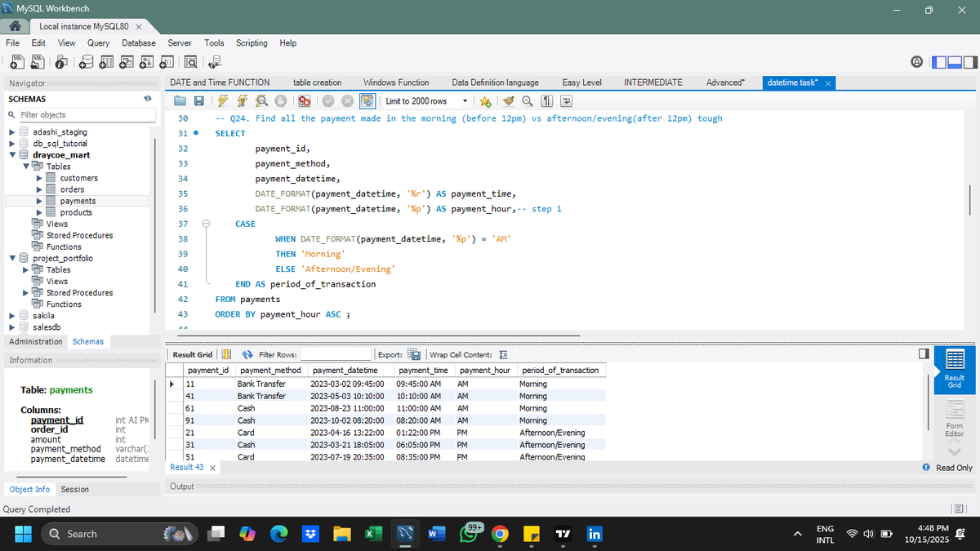Click the horizontal scrollbar under the SQL editor
This screenshot has height=551, width=980.
pos(376,335)
